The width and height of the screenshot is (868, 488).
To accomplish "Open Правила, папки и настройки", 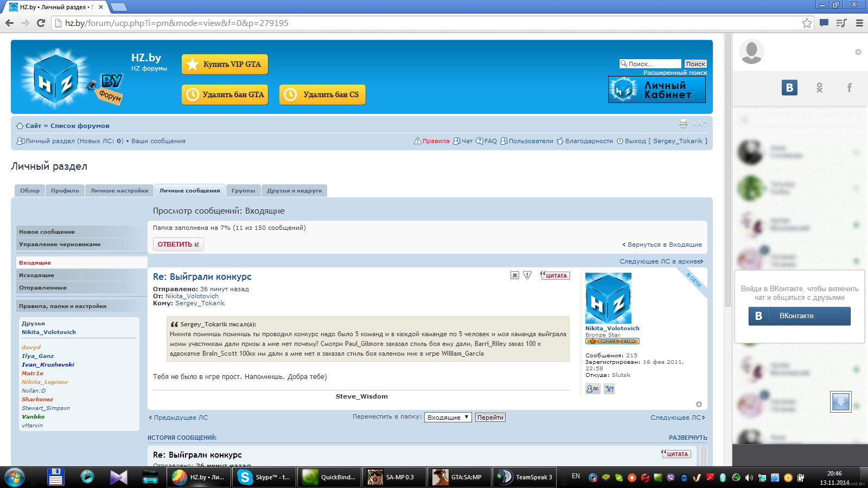I will pyautogui.click(x=81, y=306).
